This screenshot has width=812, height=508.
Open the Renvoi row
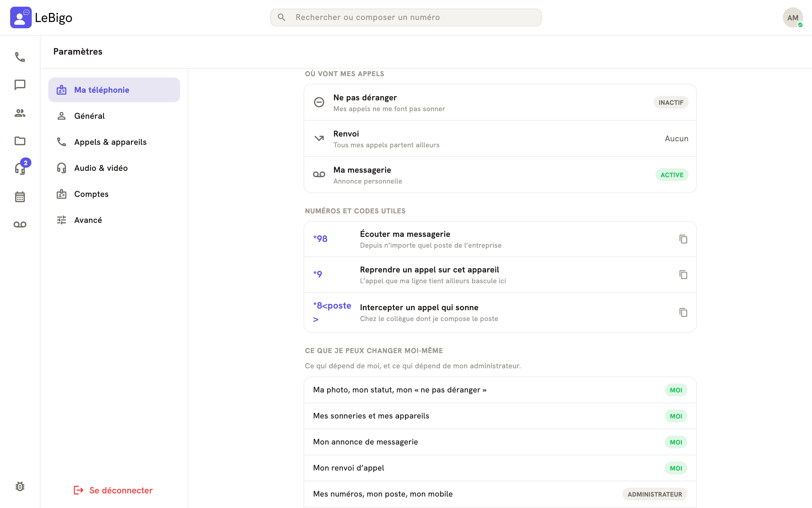pyautogui.click(x=500, y=138)
